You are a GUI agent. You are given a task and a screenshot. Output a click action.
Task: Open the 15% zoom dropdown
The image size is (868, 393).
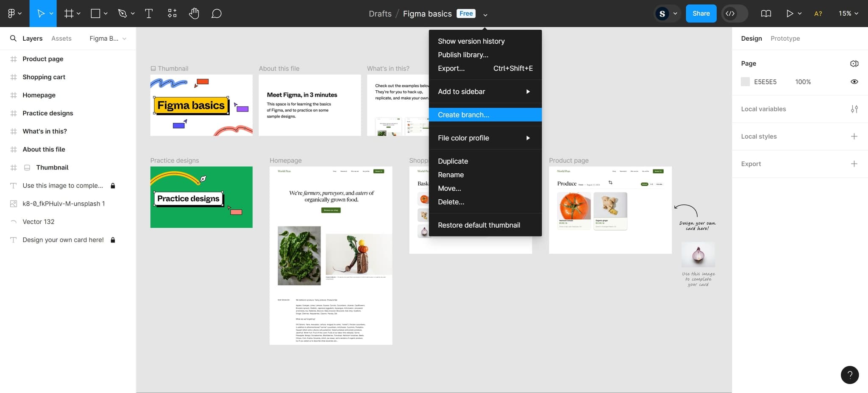point(848,14)
